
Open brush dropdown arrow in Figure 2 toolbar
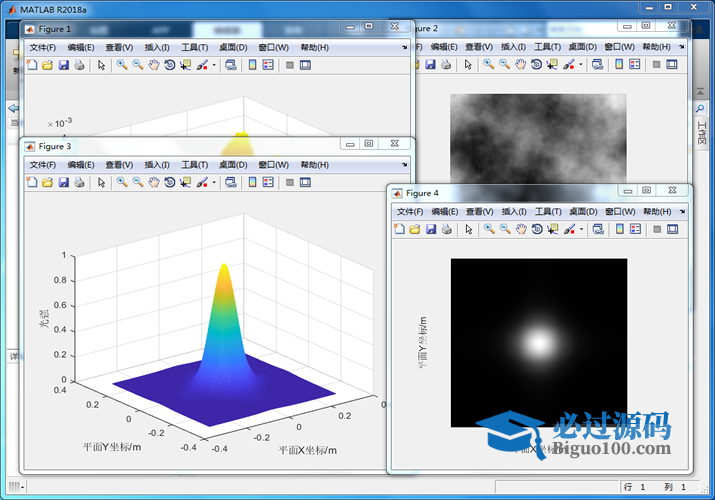(x=580, y=65)
